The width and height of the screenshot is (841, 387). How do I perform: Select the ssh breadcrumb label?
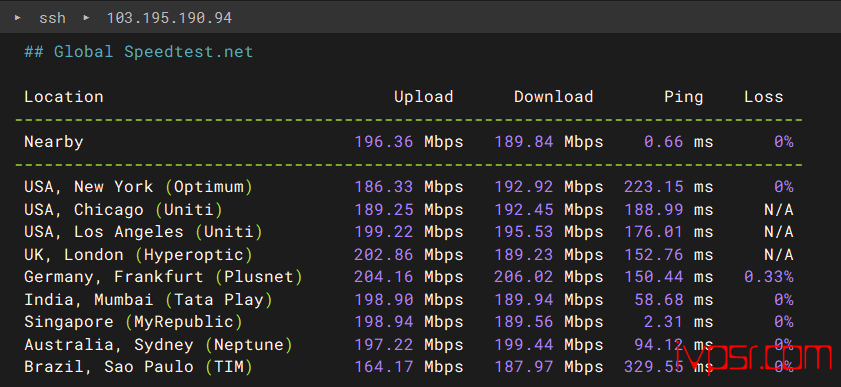coord(52,18)
